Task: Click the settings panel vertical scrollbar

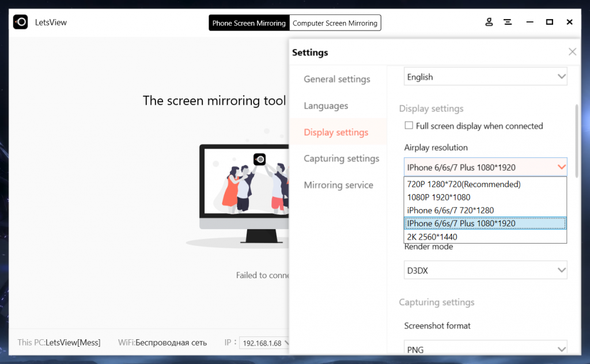Action: 576,140
